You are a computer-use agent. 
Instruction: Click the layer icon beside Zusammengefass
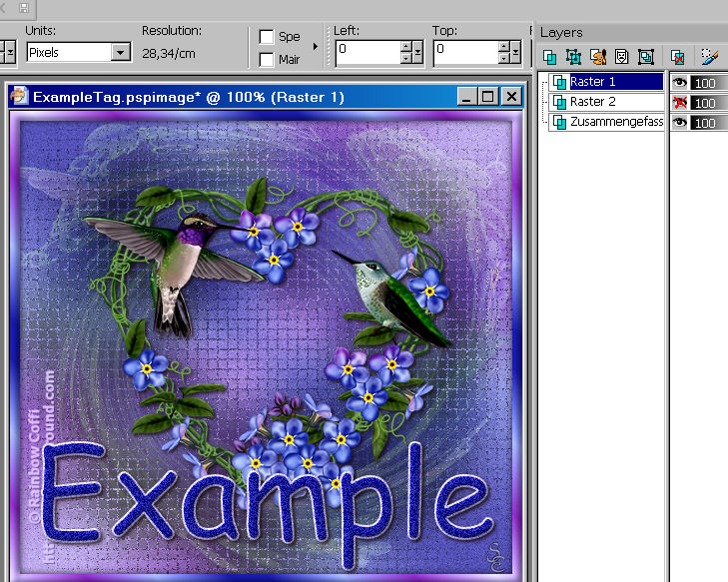(559, 122)
